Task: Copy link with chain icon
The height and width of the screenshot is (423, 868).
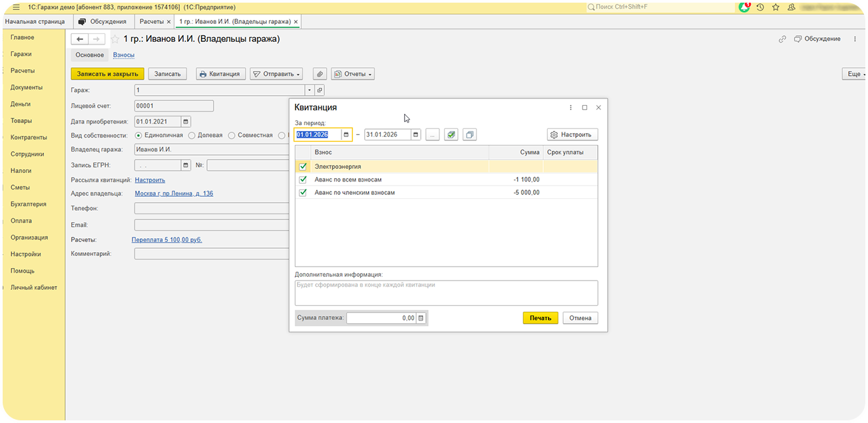Action: coord(783,39)
